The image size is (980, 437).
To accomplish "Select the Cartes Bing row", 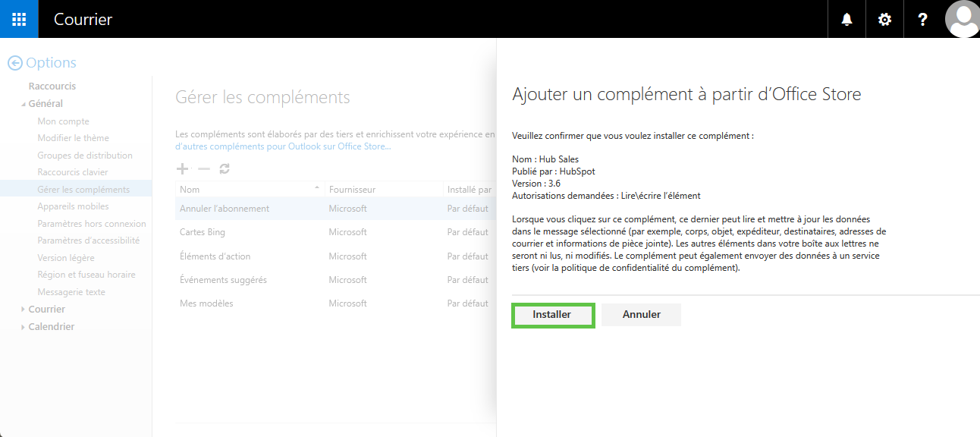I will coord(203,232).
